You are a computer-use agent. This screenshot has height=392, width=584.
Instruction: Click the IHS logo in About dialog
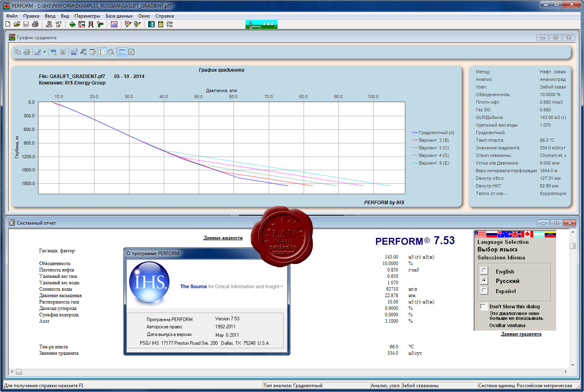click(149, 282)
